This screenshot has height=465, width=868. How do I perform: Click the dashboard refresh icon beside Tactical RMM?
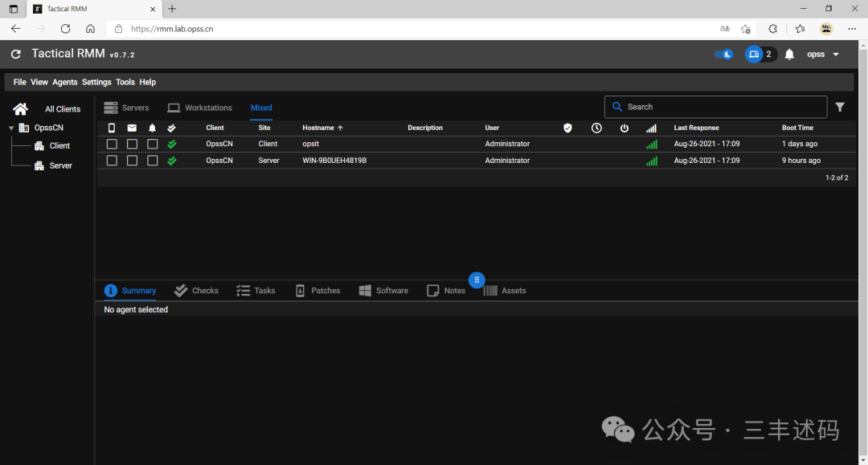pyautogui.click(x=16, y=54)
